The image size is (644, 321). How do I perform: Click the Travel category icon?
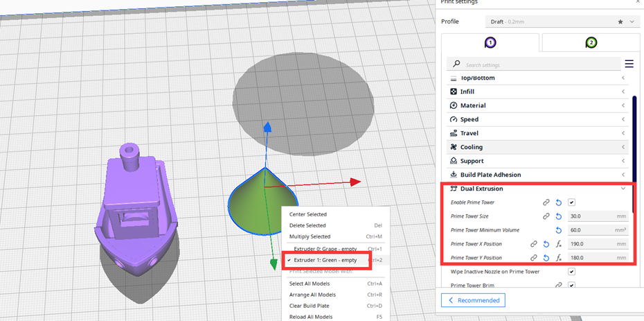454,133
